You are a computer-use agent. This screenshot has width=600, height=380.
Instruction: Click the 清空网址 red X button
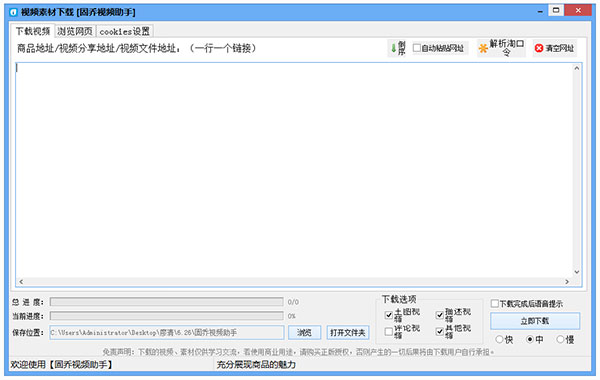coord(554,48)
